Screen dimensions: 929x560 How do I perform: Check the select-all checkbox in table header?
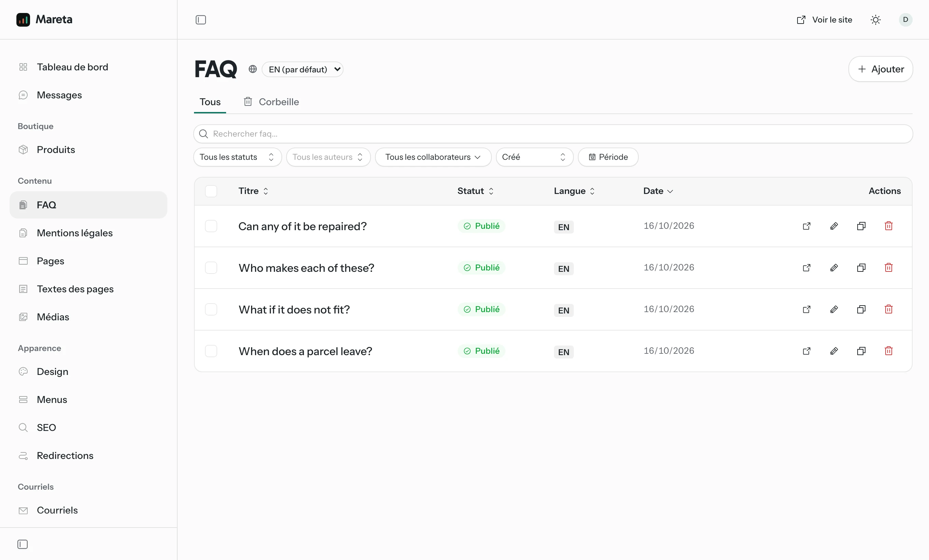[211, 191]
